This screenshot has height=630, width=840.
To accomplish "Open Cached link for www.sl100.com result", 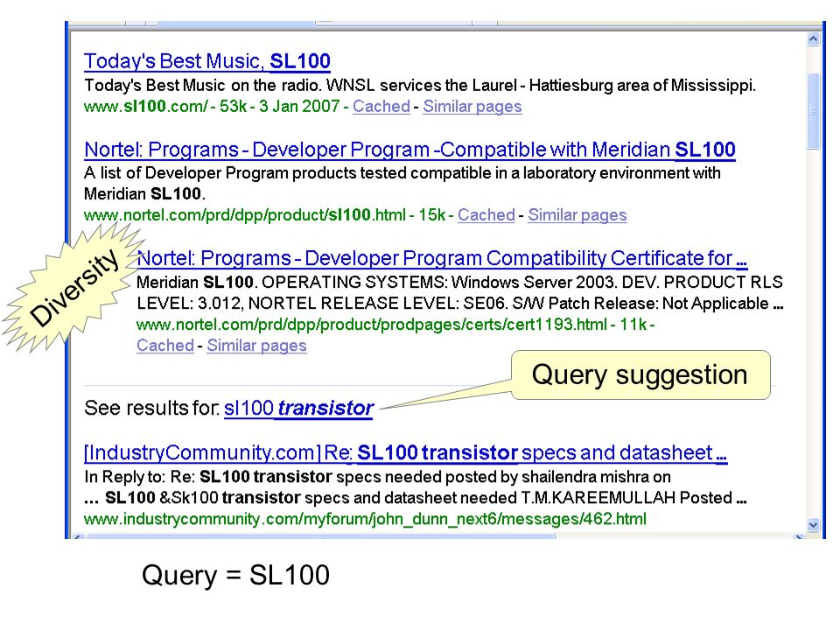I will coord(381,106).
